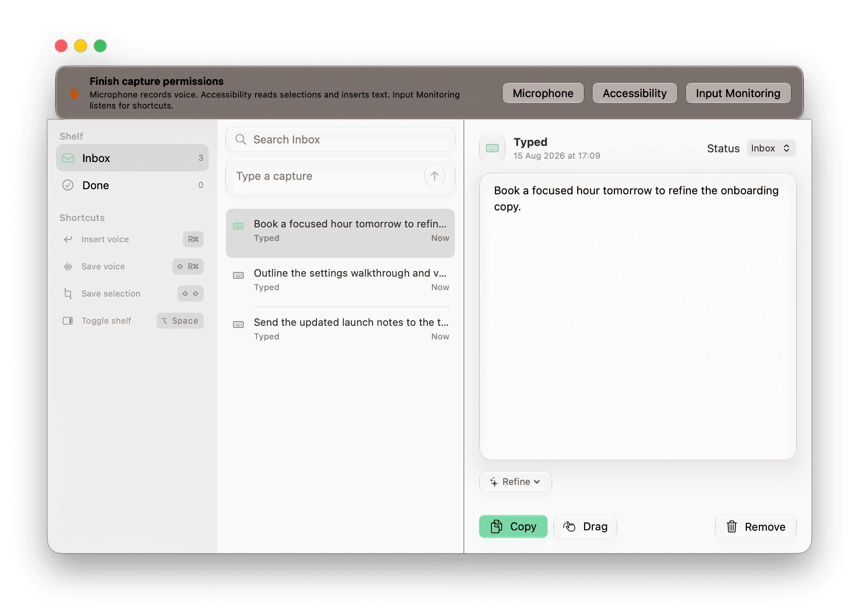Click the hand icon on Drag button
Viewport: 859px width, 616px height.
569,526
